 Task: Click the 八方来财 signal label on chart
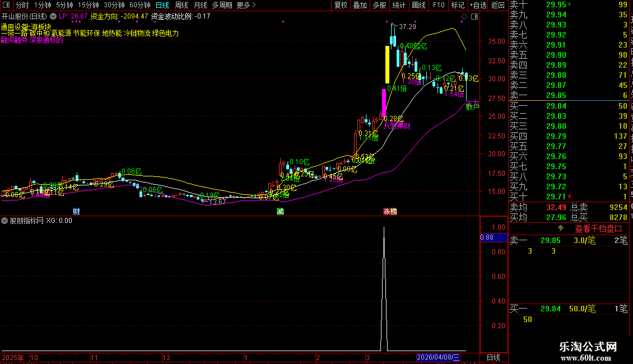point(397,125)
